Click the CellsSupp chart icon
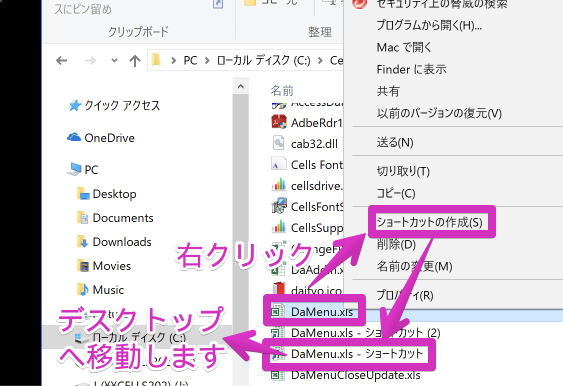Screen dimensions: 563x386 279,227
